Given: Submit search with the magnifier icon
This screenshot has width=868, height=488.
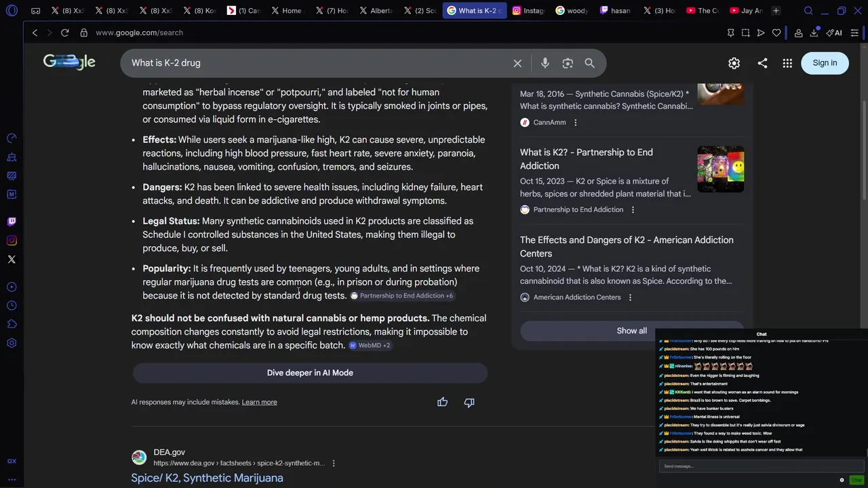Looking at the screenshot, I should [x=589, y=63].
